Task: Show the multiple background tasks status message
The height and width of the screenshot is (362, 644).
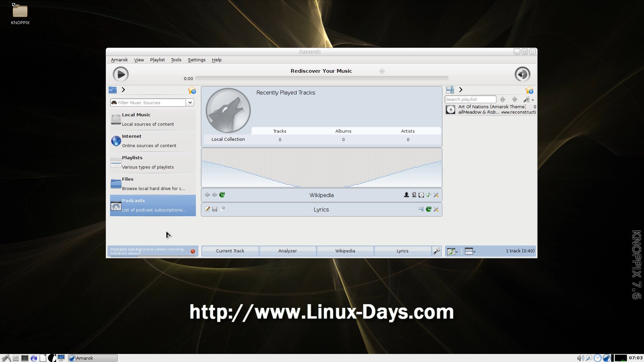Action: [x=148, y=251]
